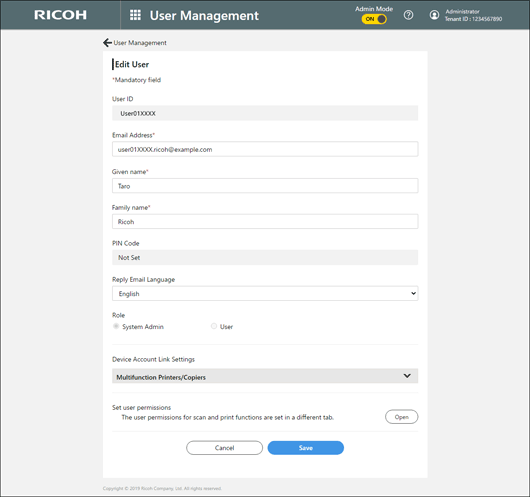
Task: Click the Cancel button
Action: point(224,448)
